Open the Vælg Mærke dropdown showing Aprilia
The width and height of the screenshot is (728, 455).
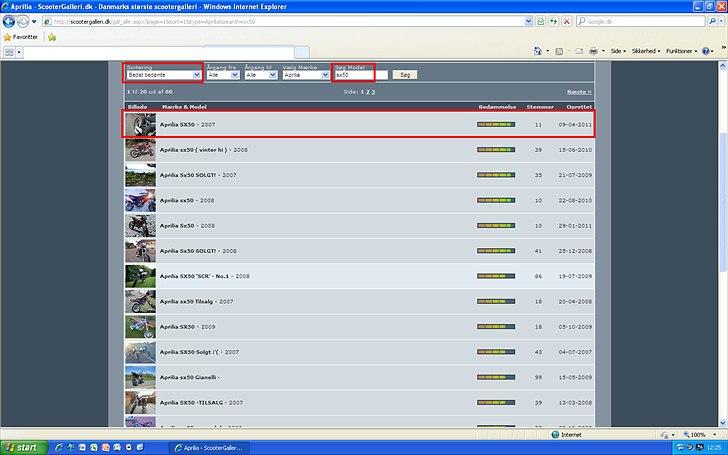(x=306, y=75)
